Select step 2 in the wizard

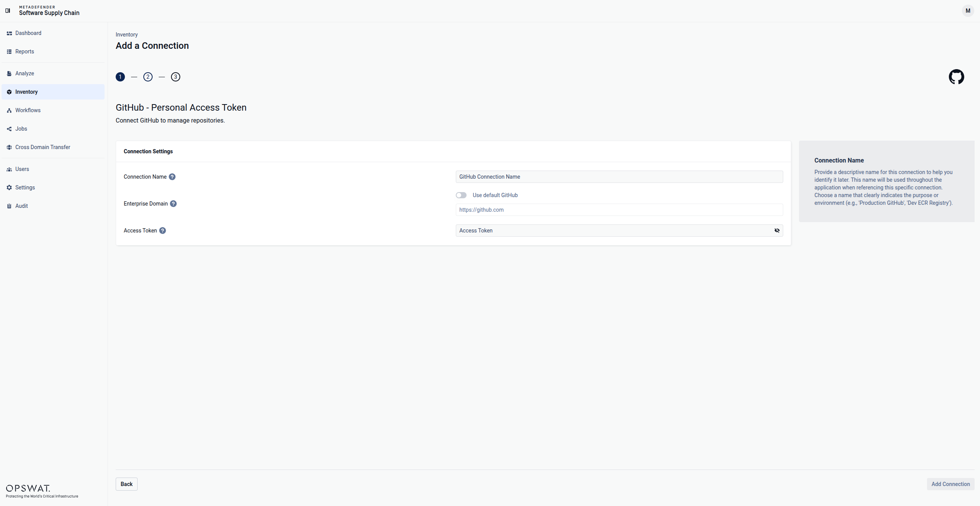coord(148,77)
